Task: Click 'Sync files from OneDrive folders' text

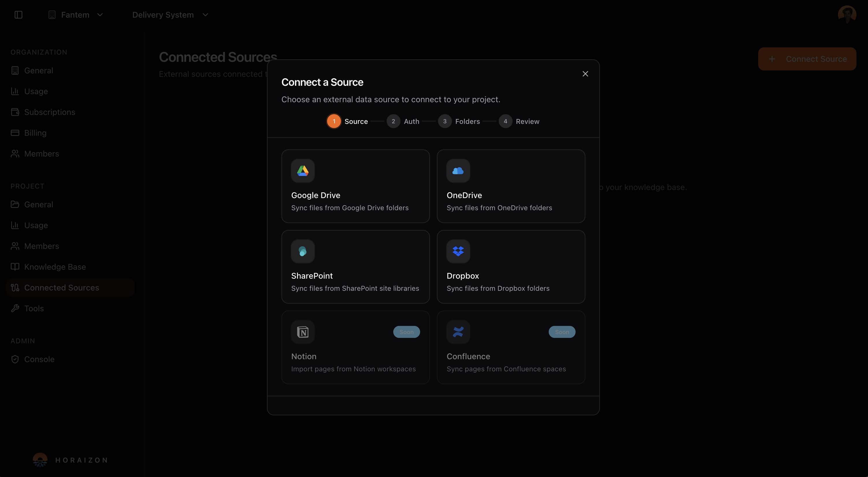Action: pos(499,208)
